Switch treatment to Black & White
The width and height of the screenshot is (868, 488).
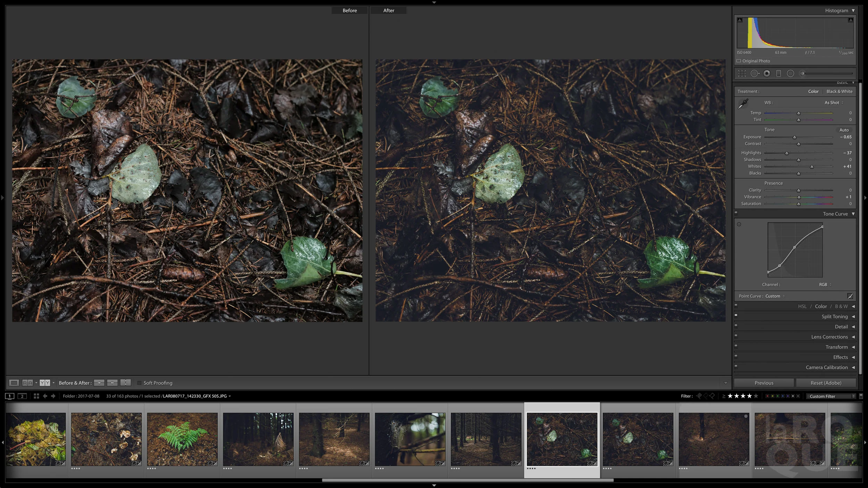pyautogui.click(x=839, y=92)
